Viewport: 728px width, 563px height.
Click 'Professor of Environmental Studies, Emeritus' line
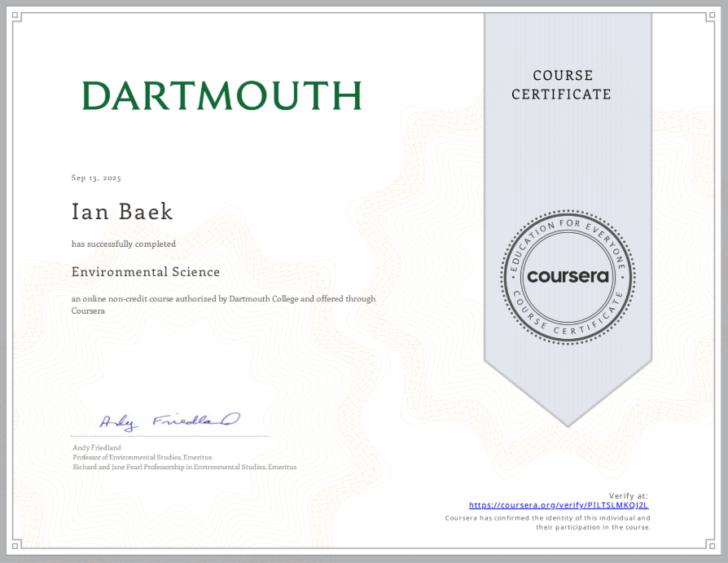pos(142,458)
